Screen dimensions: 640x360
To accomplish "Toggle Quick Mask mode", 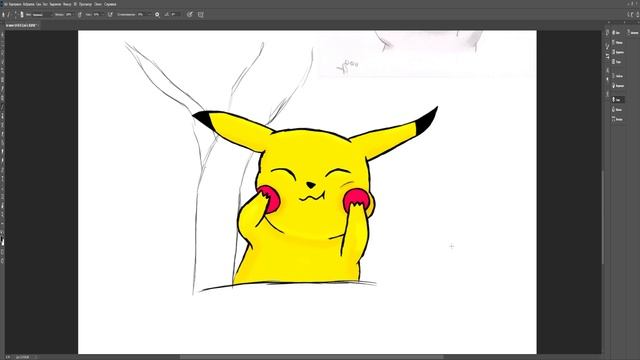I will point(2,252).
